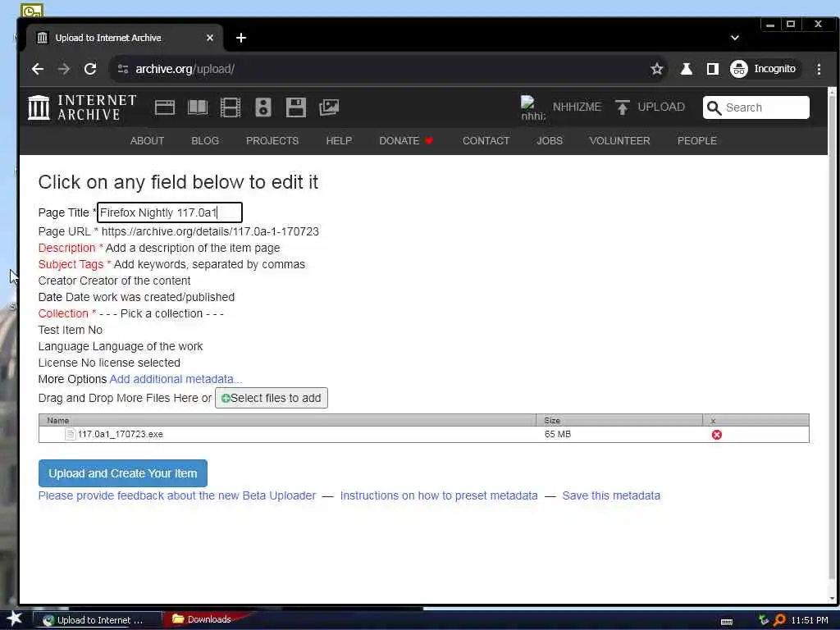Open the HELP menu item
This screenshot has width=840, height=630.
coord(339,141)
